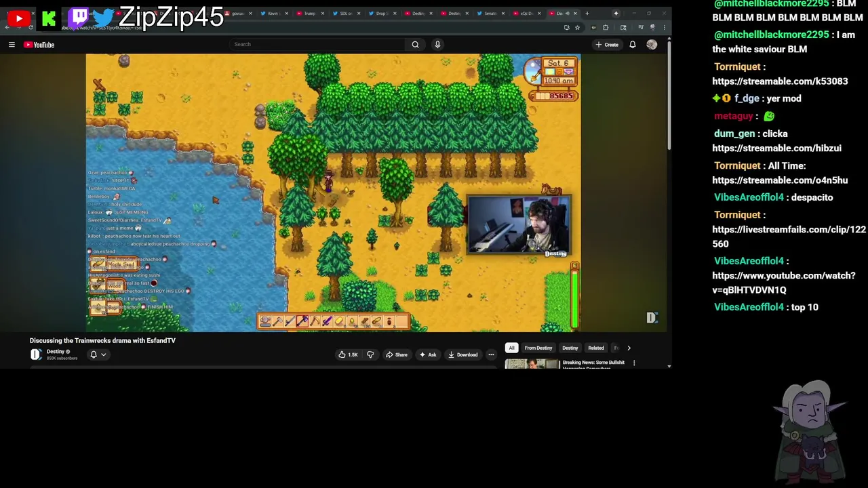The height and width of the screenshot is (488, 868).
Task: Bookmark page with the star icon
Action: [577, 28]
